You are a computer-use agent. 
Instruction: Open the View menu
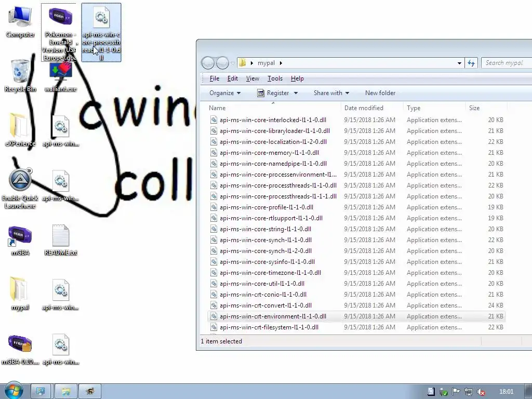click(x=252, y=78)
